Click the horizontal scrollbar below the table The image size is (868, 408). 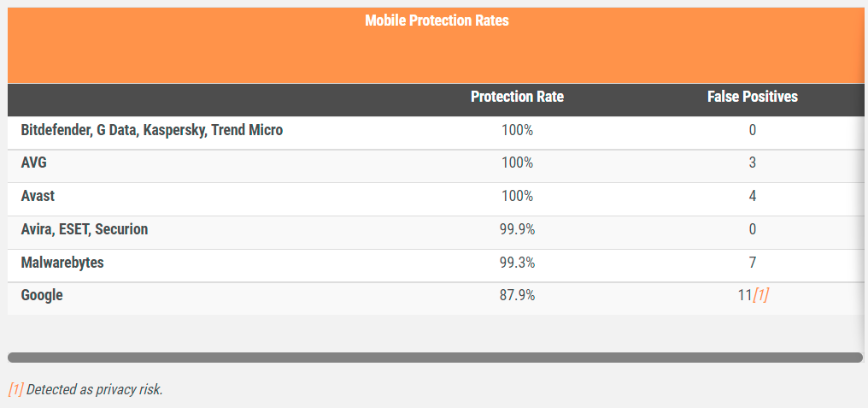coord(435,358)
